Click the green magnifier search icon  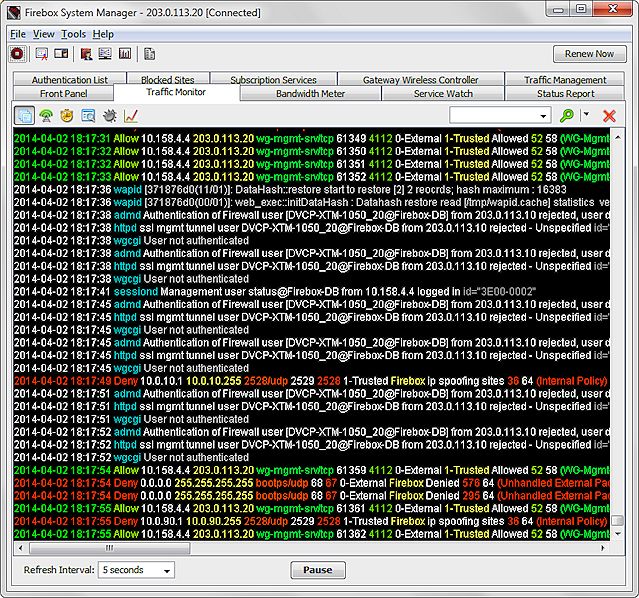[x=567, y=116]
